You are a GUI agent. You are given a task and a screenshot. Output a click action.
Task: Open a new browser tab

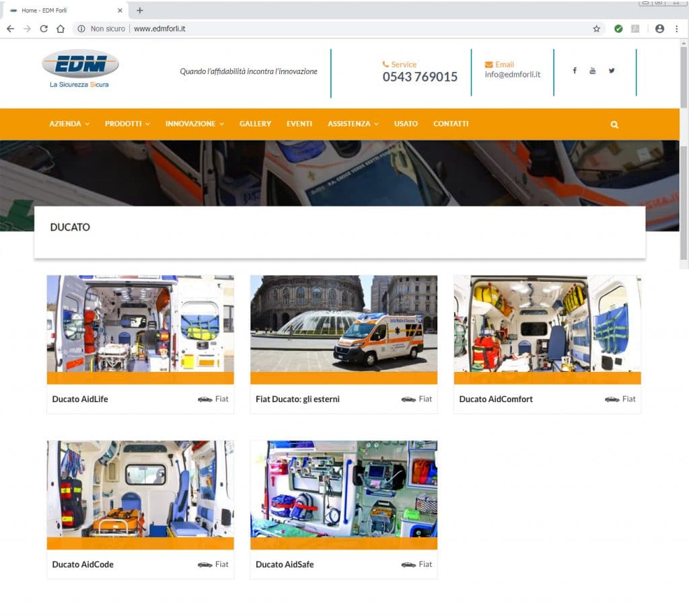140,10
